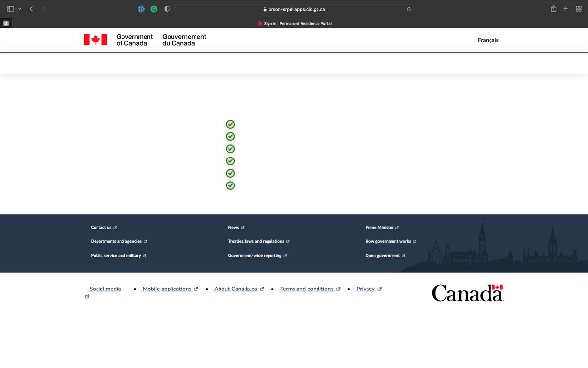Open the Privacy footer link
Viewport: 588px width, 368px height.
pos(366,289)
